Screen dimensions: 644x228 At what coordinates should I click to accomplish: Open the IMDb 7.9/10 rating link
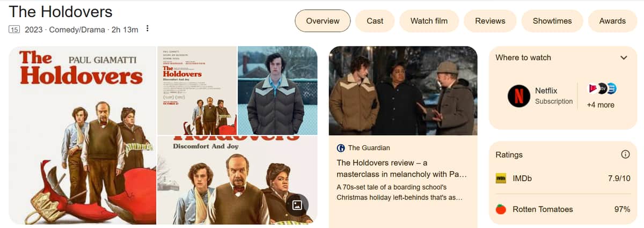pyautogui.click(x=563, y=178)
